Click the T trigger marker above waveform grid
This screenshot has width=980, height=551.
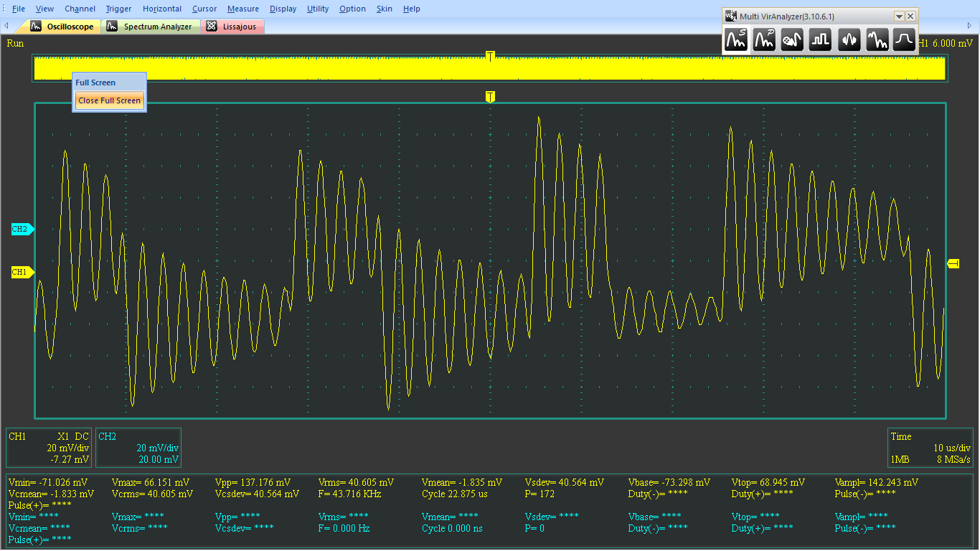[x=490, y=97]
